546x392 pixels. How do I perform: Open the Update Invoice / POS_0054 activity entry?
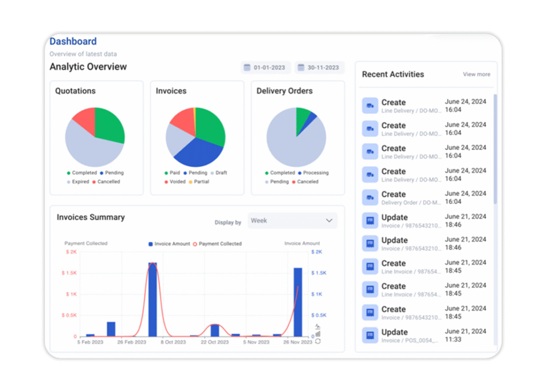click(411, 336)
